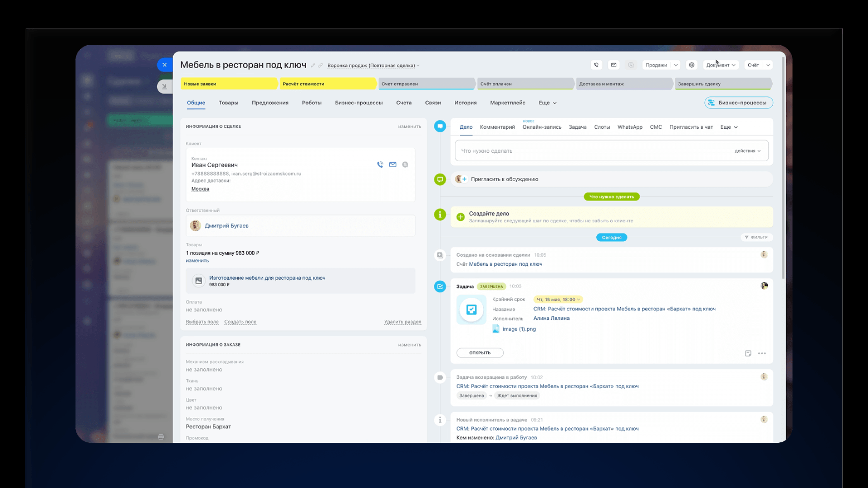Click Дмитрий Бугаев avatar icon
This screenshot has width=868, height=488.
point(195,225)
